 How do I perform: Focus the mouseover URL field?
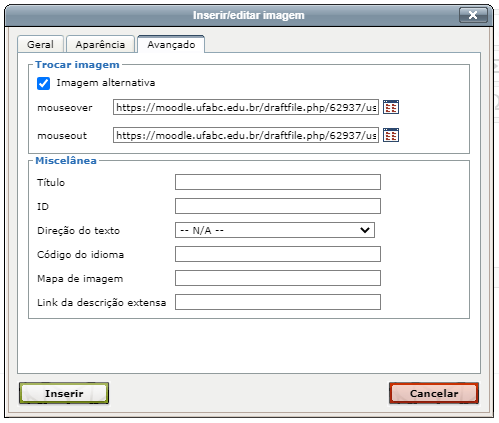pos(246,107)
